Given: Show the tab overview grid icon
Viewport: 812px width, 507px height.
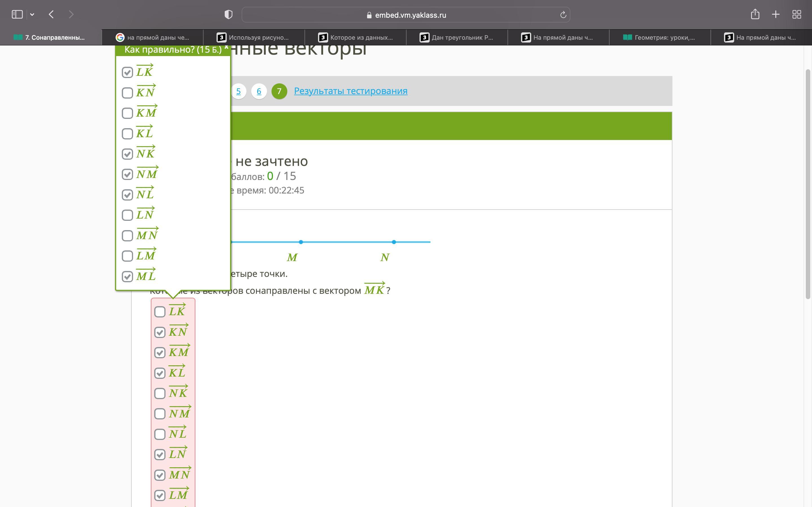Looking at the screenshot, I should (796, 14).
